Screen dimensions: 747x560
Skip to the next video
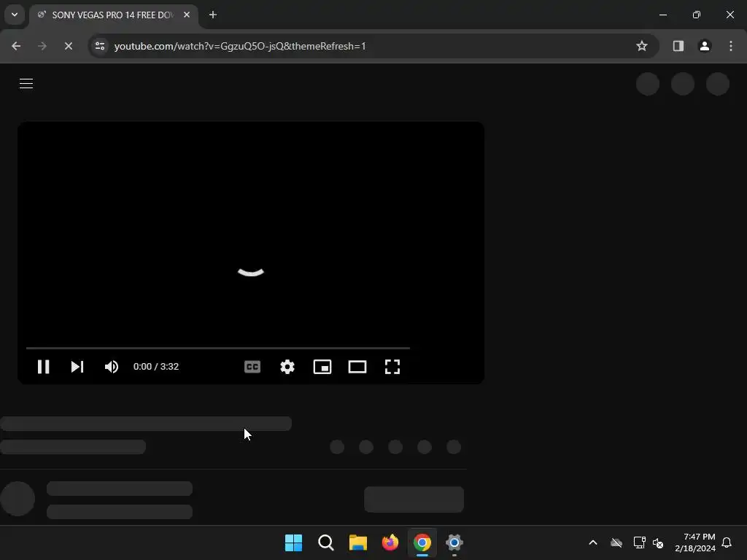pyautogui.click(x=77, y=367)
